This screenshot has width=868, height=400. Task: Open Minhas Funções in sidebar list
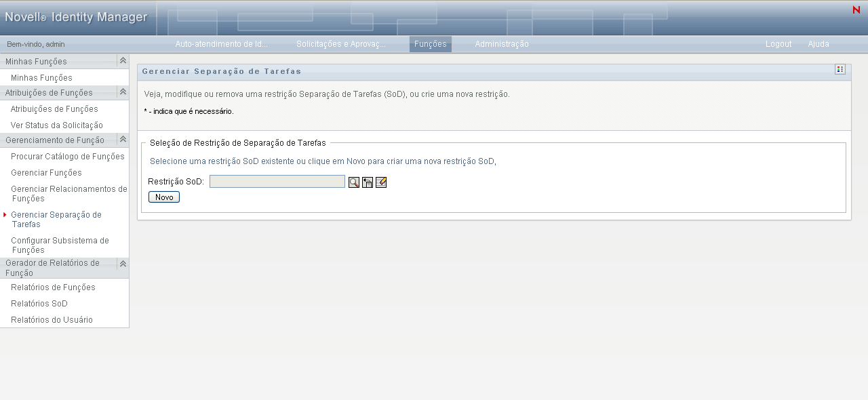click(x=41, y=78)
